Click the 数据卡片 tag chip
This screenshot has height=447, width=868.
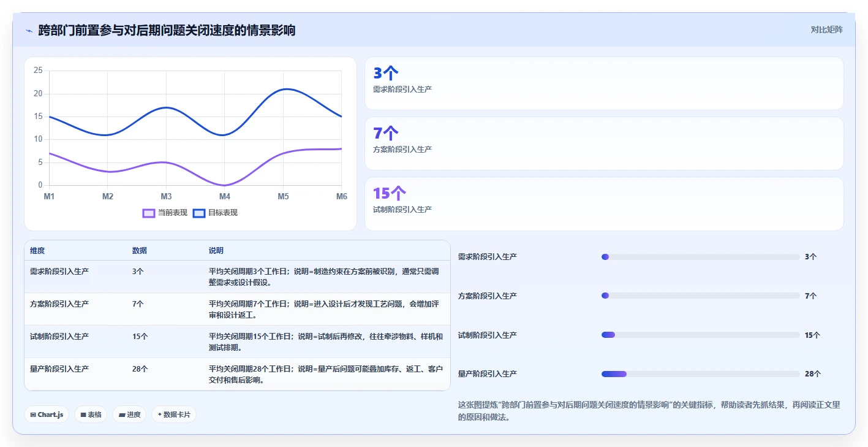(174, 415)
